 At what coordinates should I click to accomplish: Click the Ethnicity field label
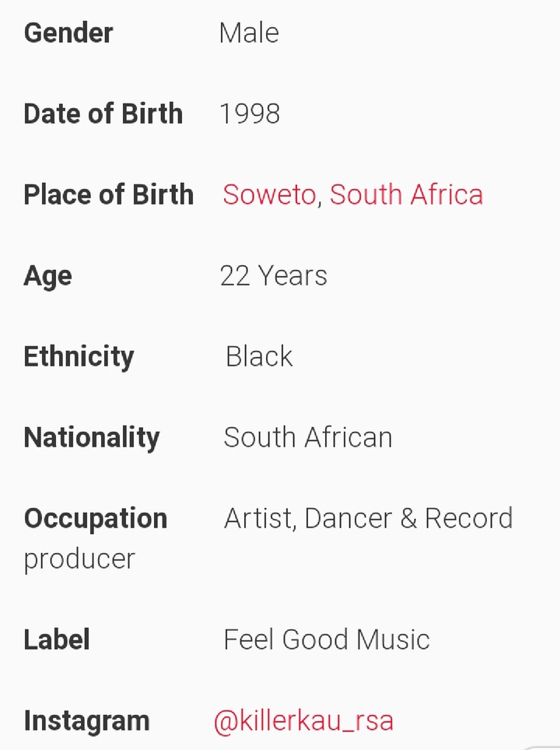[79, 356]
